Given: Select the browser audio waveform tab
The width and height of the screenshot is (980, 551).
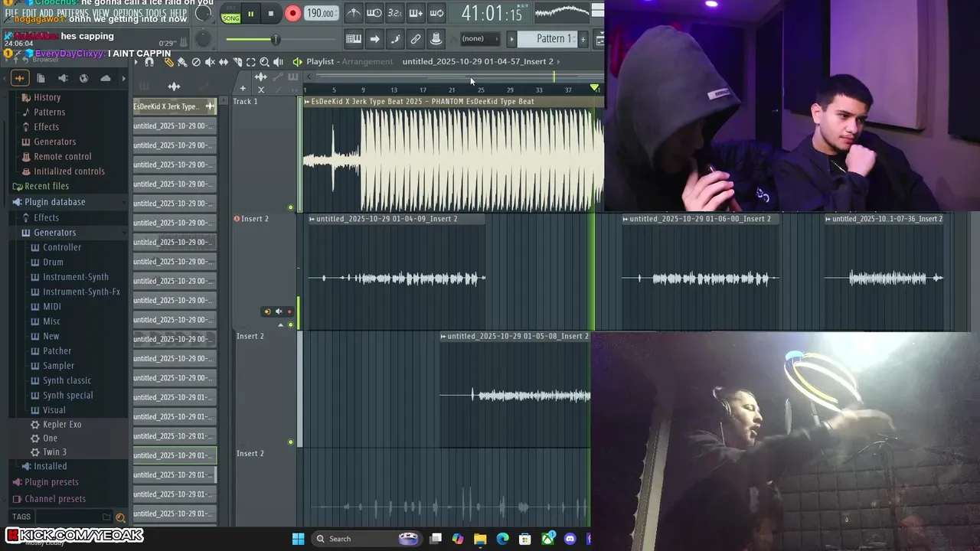Looking at the screenshot, I should pyautogui.click(x=20, y=78).
